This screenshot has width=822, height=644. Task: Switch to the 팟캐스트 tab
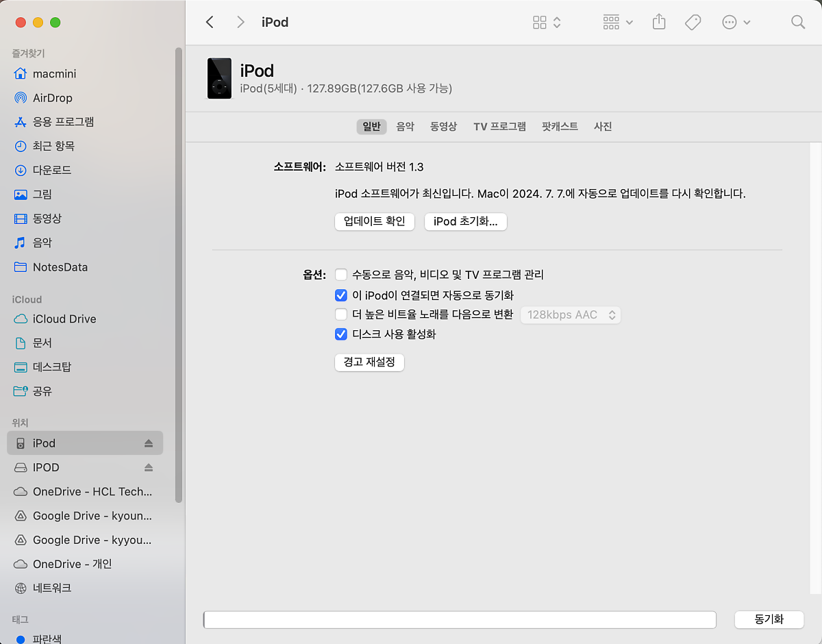coord(560,127)
